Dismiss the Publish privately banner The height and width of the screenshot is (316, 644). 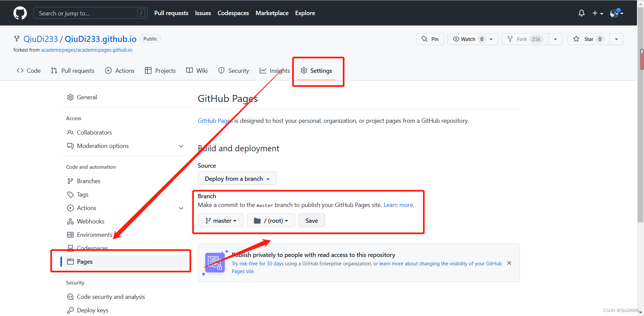tap(509, 263)
